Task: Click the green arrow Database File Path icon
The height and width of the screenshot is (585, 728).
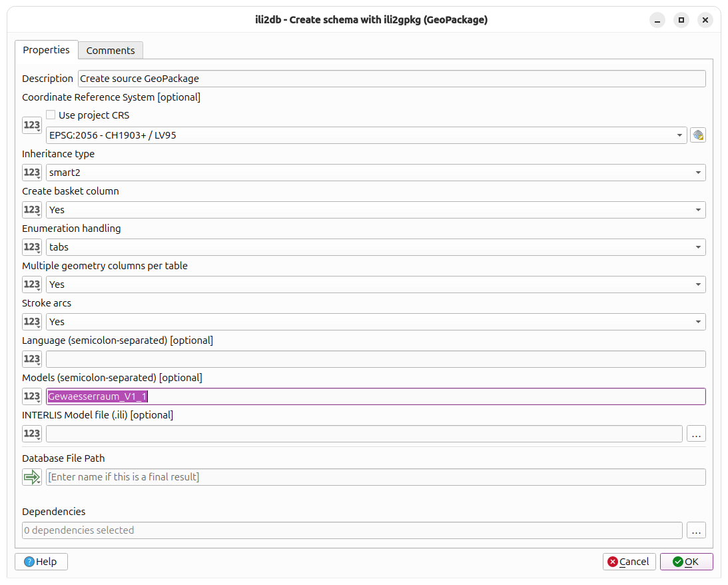Action: click(x=31, y=477)
